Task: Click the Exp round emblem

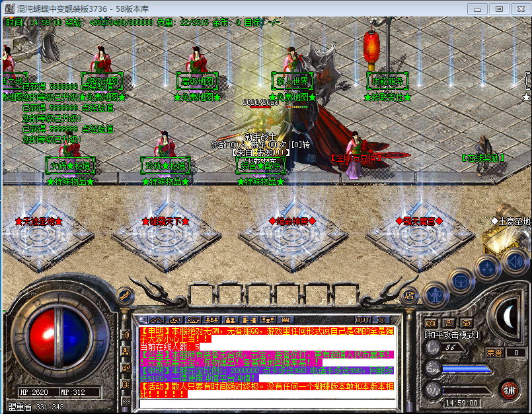Action: 434,369
